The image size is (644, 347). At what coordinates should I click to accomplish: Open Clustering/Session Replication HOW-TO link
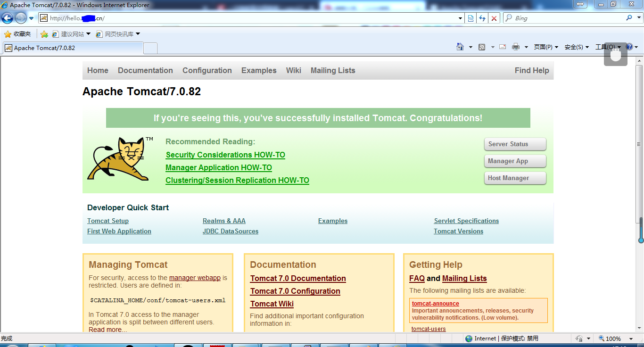pos(237,180)
